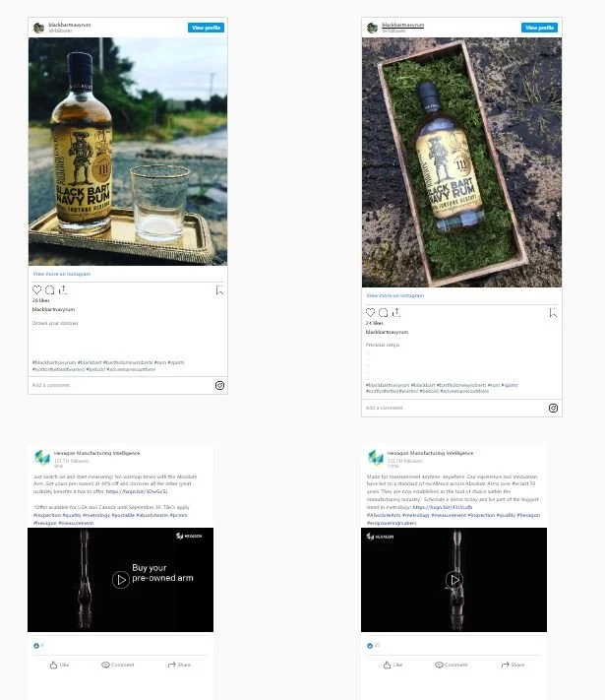
Task: Click heart like icon on left rum post
Action: 37,290
